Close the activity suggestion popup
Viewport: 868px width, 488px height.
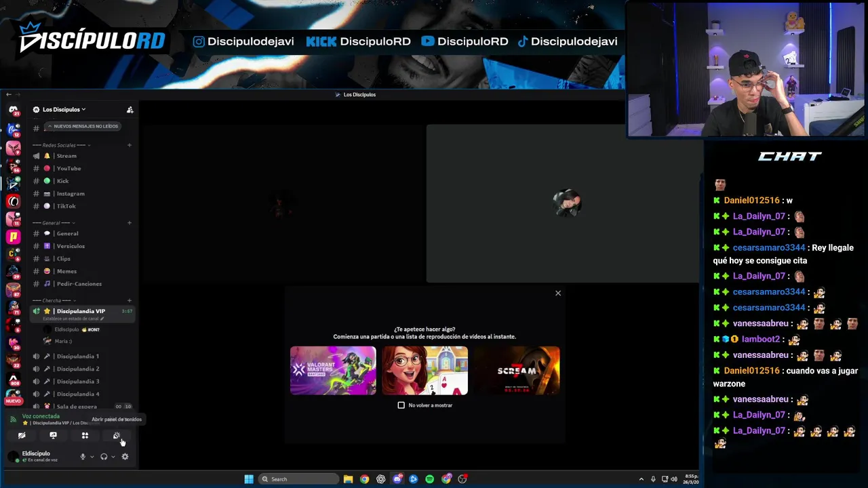[558, 293]
